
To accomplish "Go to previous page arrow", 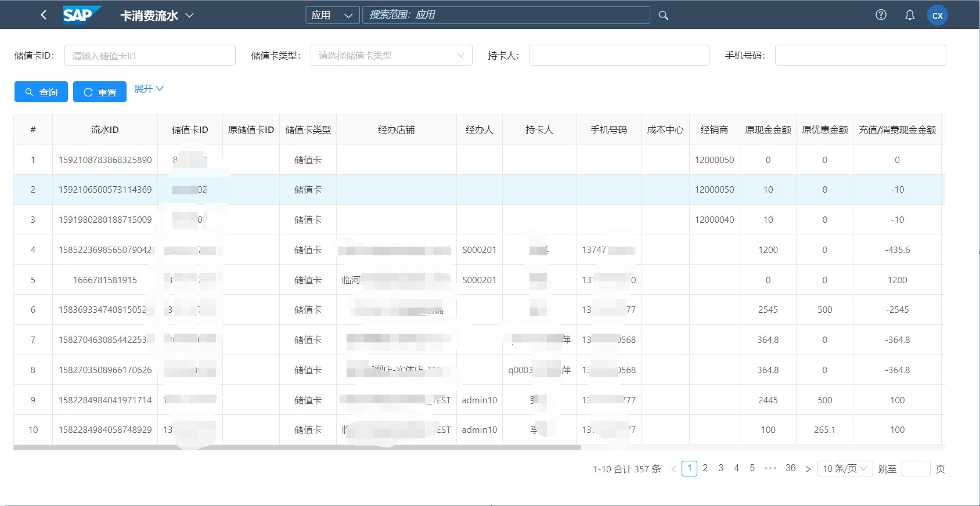I will pos(673,469).
